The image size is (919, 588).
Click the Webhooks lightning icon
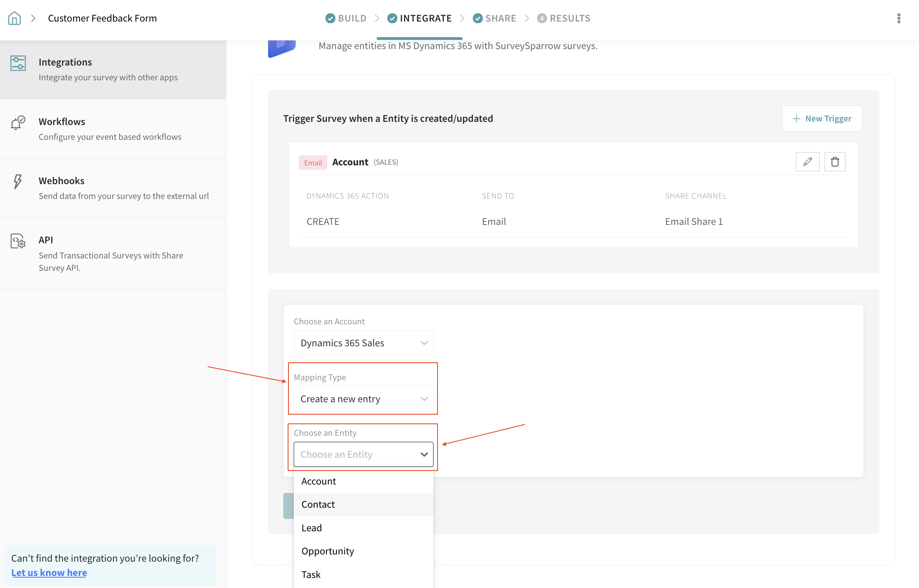pos(18,182)
